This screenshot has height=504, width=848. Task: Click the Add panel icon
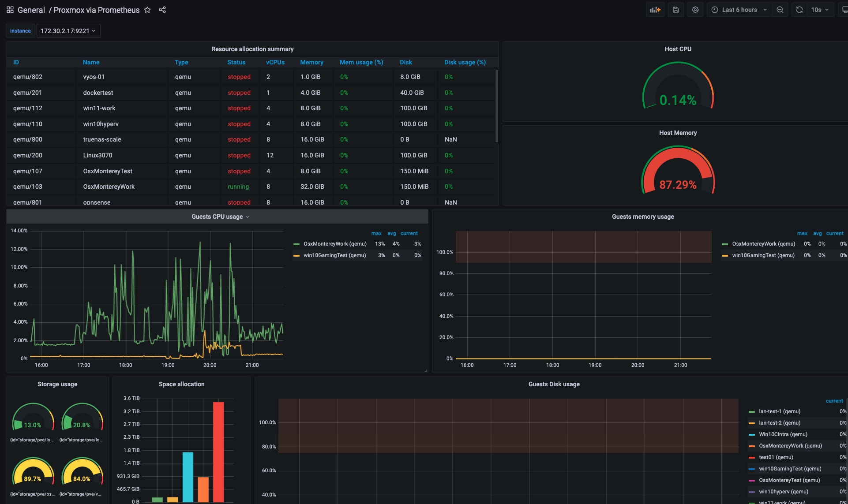(655, 10)
